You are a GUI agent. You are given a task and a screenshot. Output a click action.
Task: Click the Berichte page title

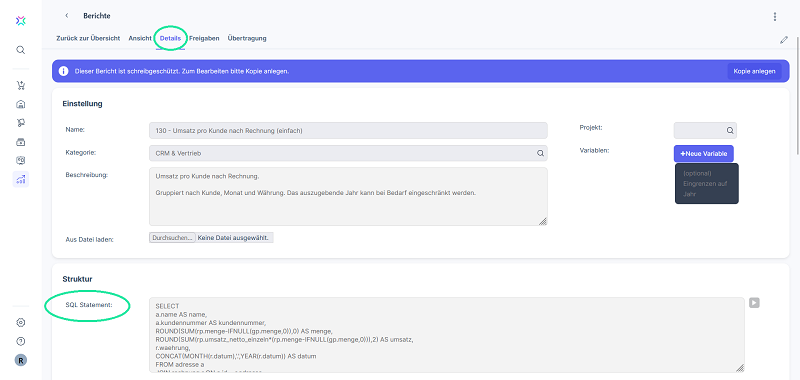(x=97, y=16)
